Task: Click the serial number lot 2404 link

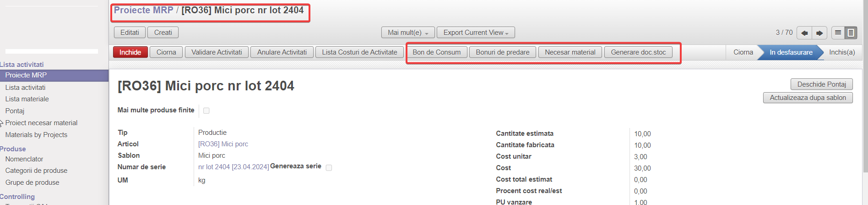Action: (233, 167)
